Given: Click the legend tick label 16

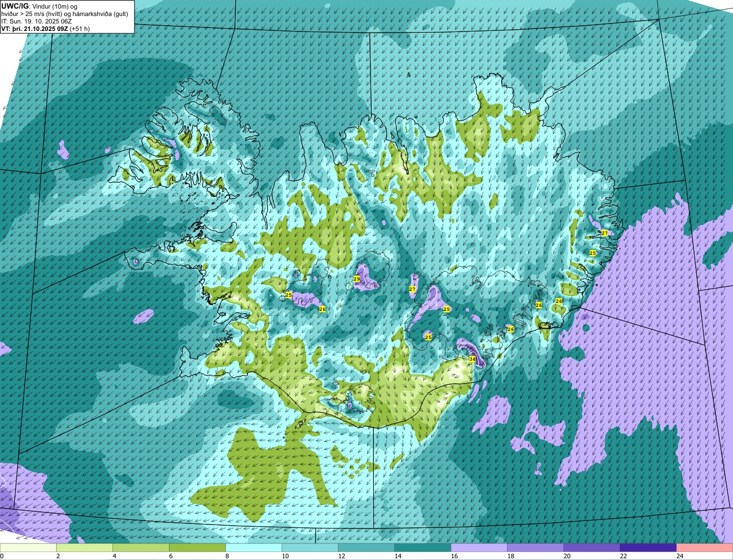Looking at the screenshot, I should [454, 555].
